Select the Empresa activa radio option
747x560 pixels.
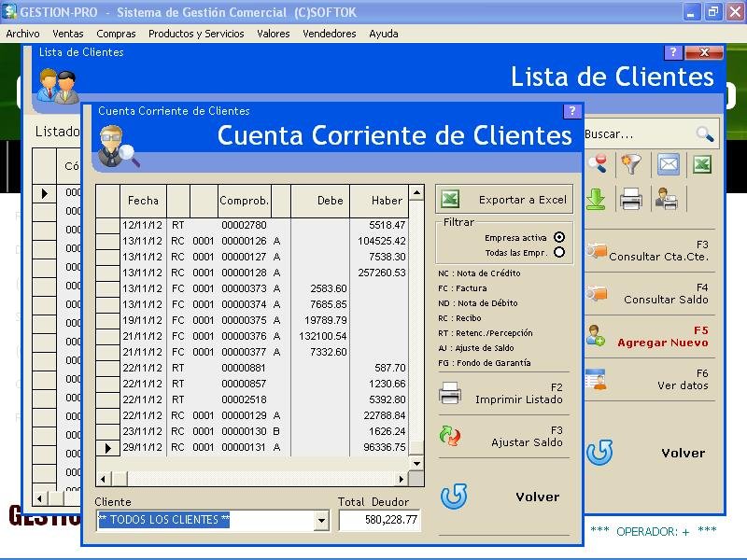tap(559, 237)
